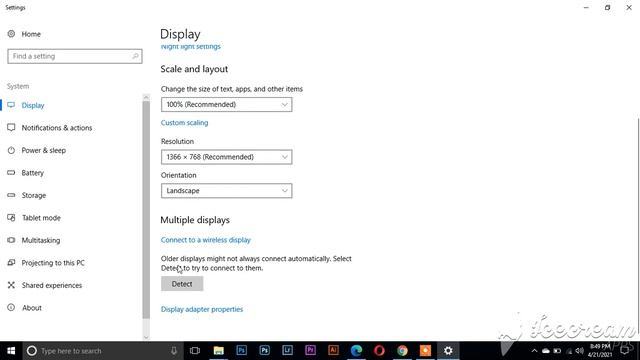
Task: Click the OneDrive cloud tray icon
Action: point(546,351)
